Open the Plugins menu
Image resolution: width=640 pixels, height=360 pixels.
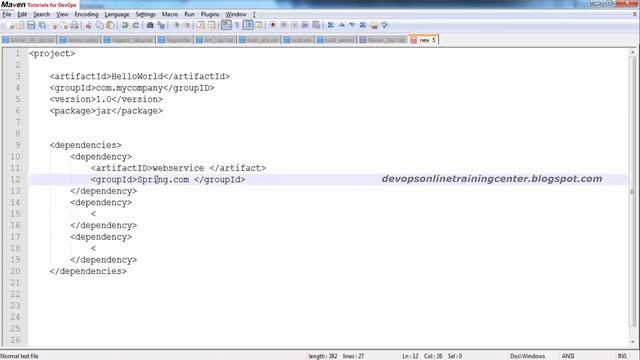(x=210, y=14)
